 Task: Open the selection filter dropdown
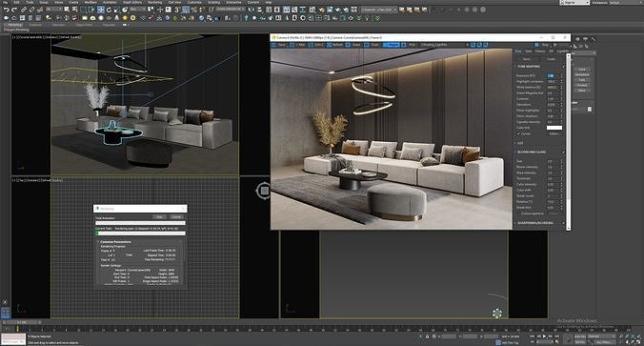pyautogui.click(x=54, y=9)
